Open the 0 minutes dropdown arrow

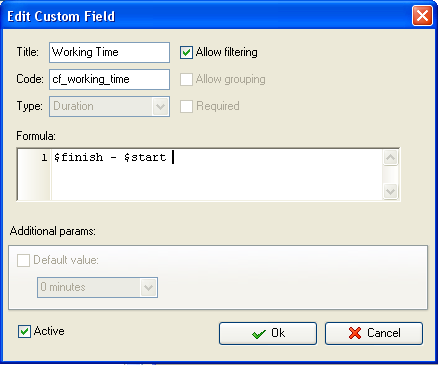tap(148, 287)
